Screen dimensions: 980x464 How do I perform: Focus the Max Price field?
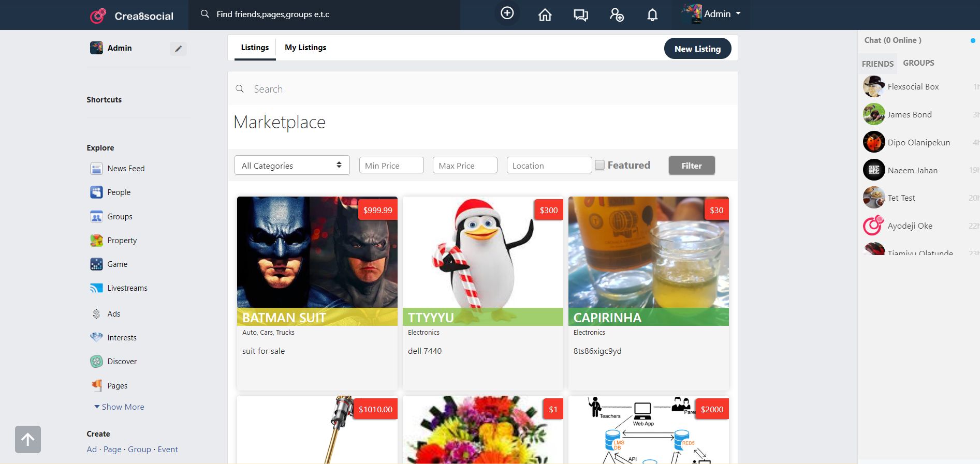point(465,166)
